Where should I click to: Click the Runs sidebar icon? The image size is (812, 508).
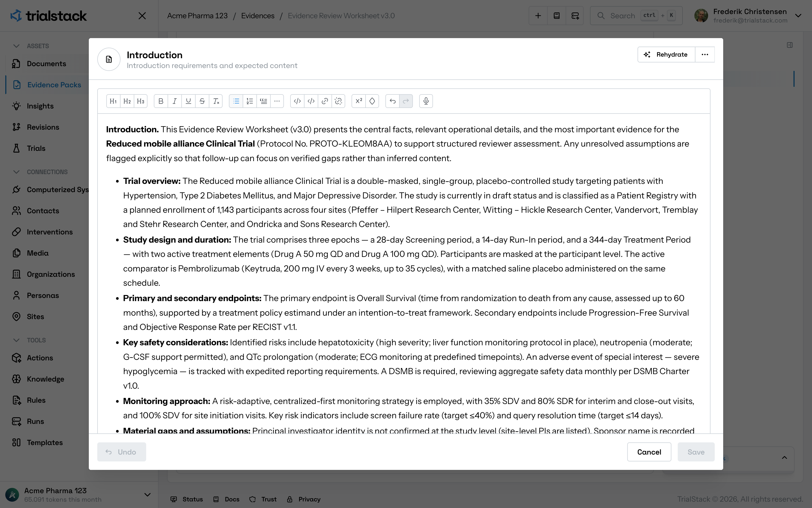(x=16, y=421)
